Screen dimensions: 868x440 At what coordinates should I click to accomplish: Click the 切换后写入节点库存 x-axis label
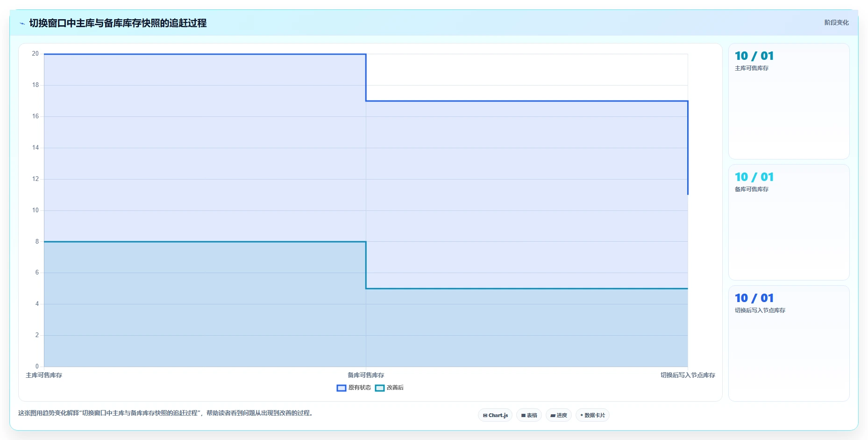(x=688, y=375)
